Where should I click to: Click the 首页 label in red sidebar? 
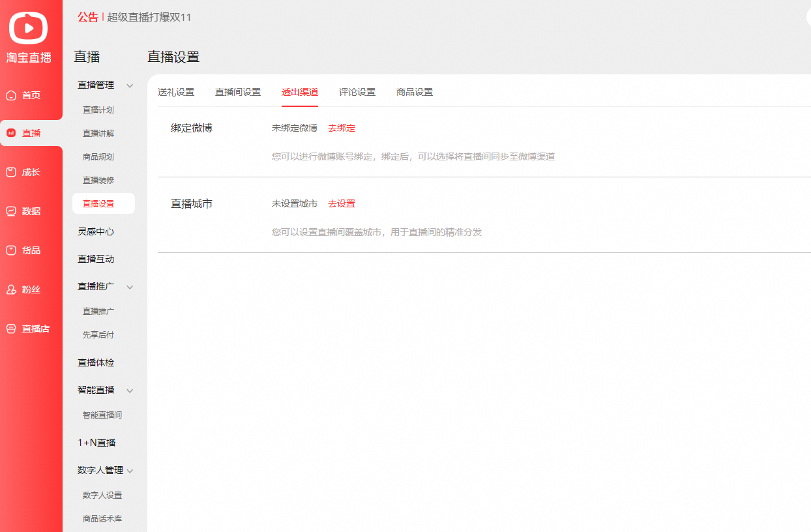[31, 95]
